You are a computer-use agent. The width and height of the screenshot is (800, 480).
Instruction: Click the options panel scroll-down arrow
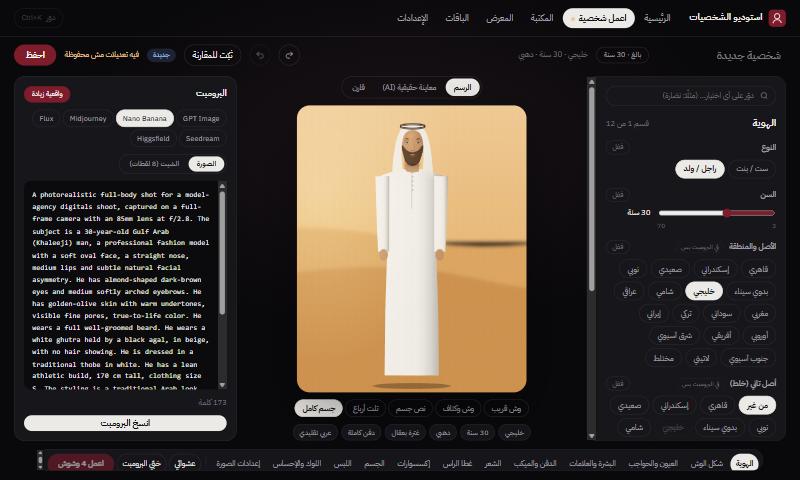[591, 436]
